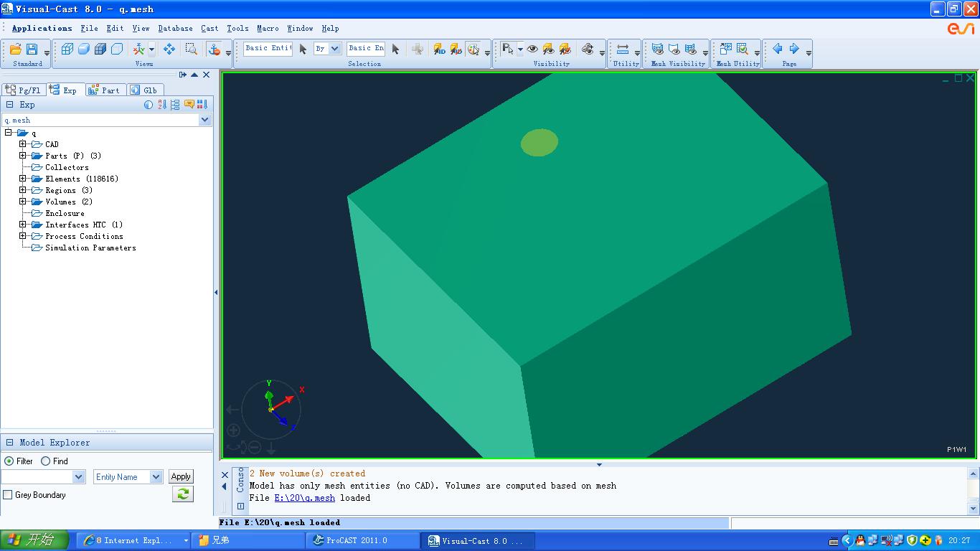Select the Enclosure tree item
980x551 pixels.
click(x=65, y=213)
